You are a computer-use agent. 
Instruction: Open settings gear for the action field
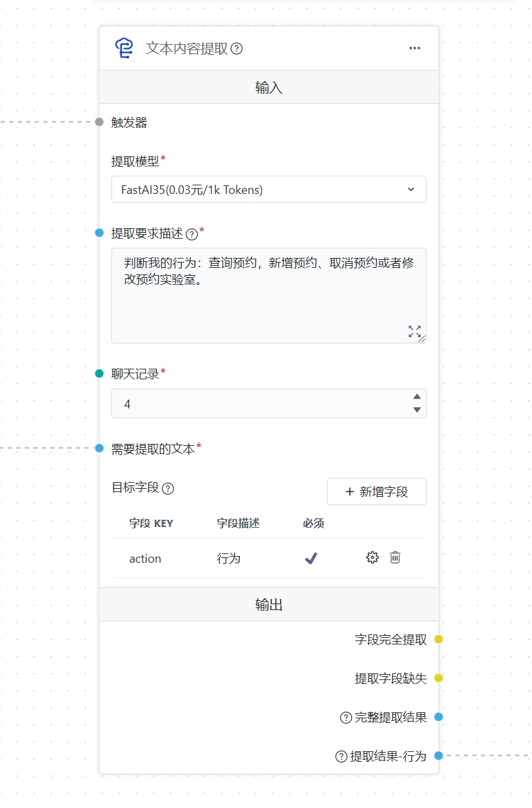(x=372, y=557)
